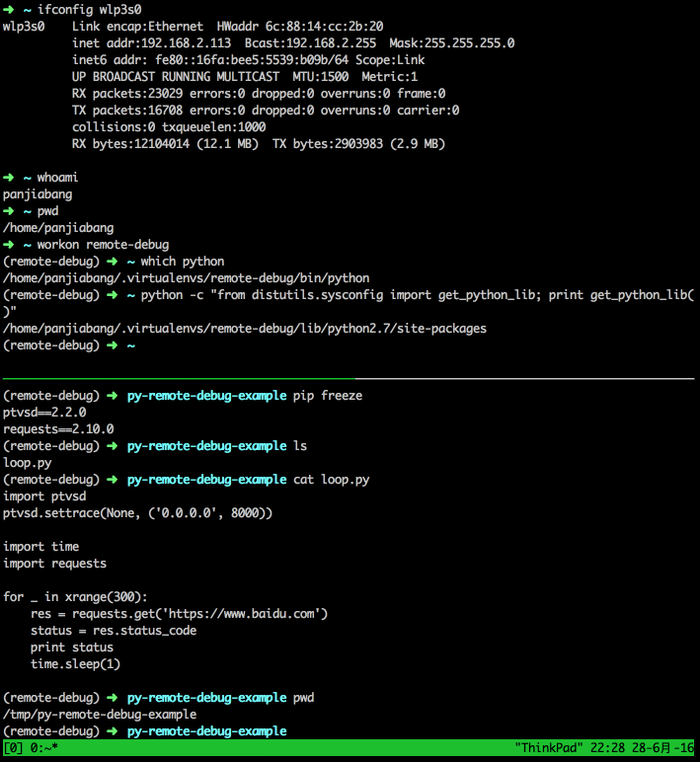Image resolution: width=700 pixels, height=762 pixels.
Task: Click the 'print status' line
Action: (72, 648)
